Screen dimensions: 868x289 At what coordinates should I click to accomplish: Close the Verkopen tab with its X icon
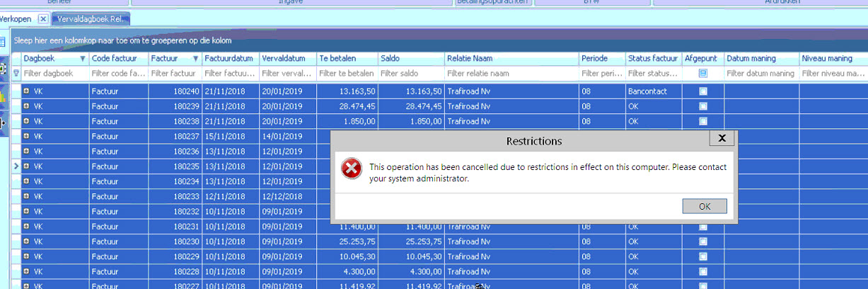coord(42,18)
